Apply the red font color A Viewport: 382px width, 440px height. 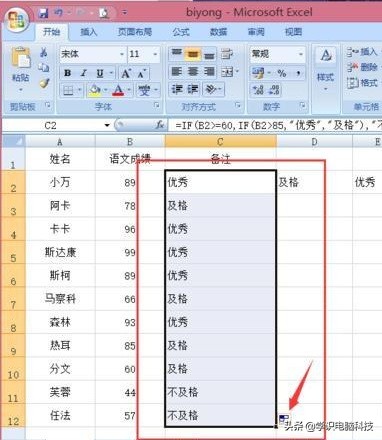pyautogui.click(x=118, y=90)
